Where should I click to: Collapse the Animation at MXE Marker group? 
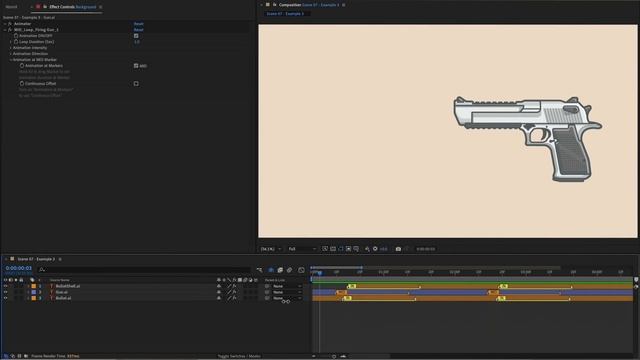11,60
